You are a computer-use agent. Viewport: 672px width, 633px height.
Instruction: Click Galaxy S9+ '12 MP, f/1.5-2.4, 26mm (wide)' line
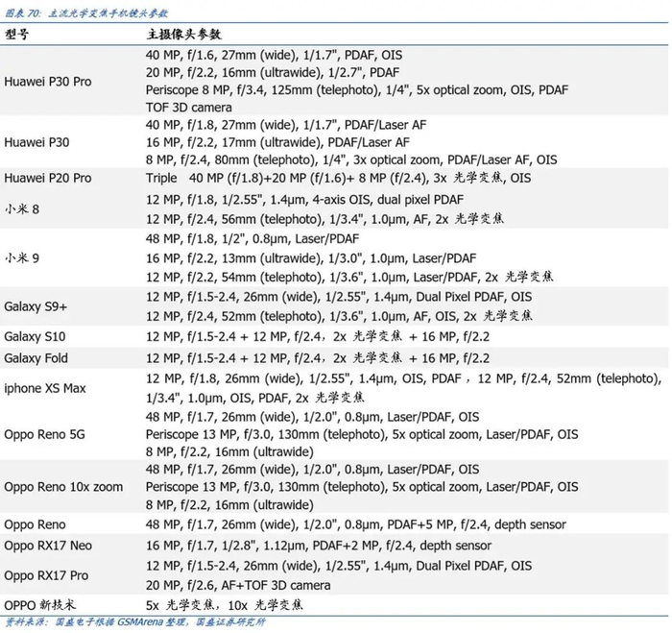tap(339, 297)
